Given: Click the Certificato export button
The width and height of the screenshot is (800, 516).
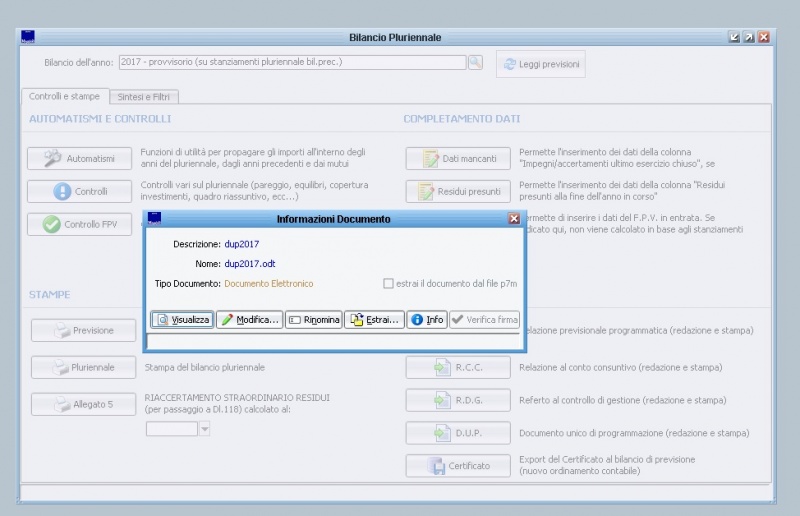Looking at the screenshot, I should [458, 465].
